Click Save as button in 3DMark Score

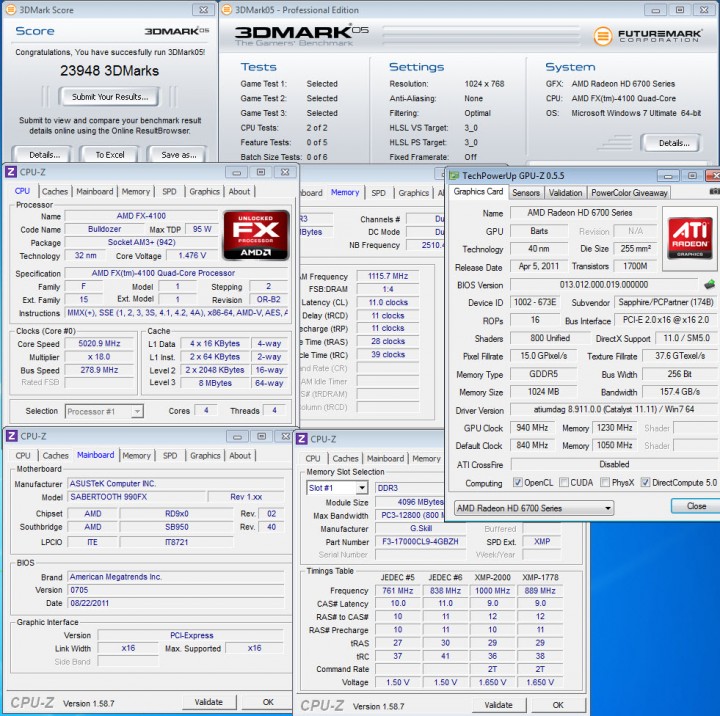click(x=179, y=155)
